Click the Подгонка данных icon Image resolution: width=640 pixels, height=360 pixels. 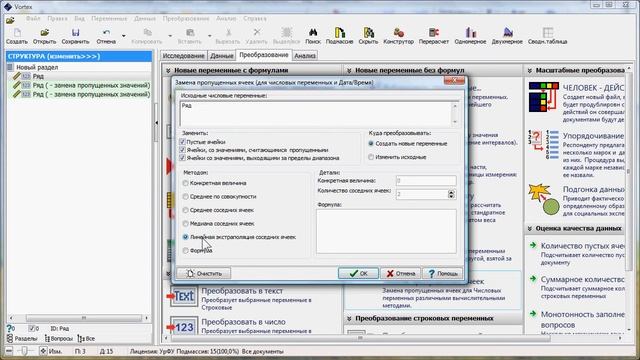tap(544, 200)
